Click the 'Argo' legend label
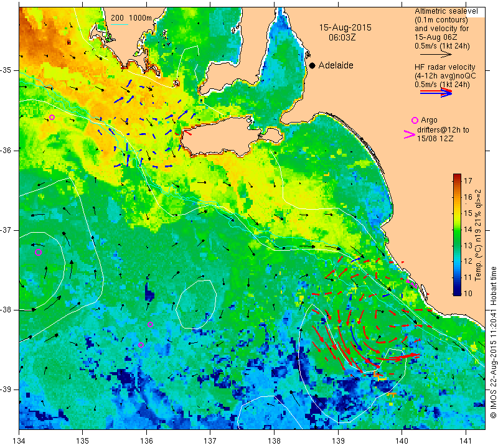Screen dimensions: 498x448 (429, 120)
